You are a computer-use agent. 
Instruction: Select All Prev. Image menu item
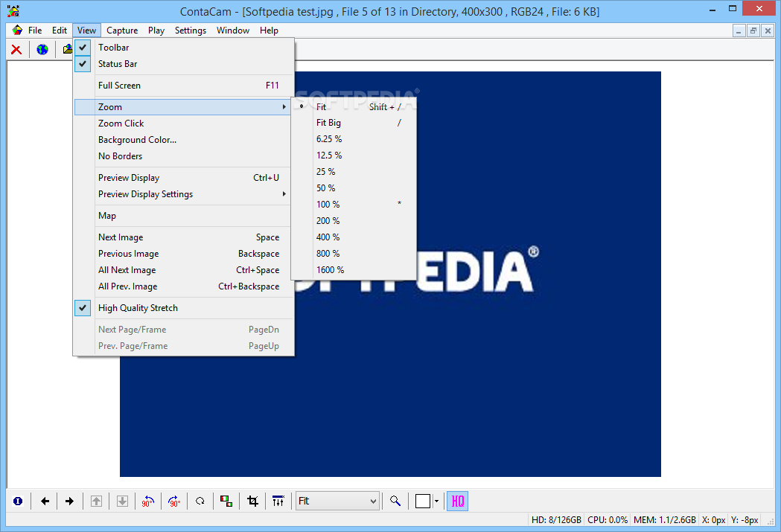pyautogui.click(x=185, y=286)
